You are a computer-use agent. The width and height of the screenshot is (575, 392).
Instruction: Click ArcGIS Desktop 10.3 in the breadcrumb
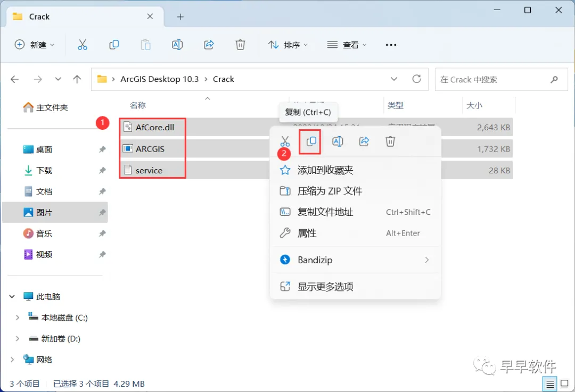coord(160,79)
